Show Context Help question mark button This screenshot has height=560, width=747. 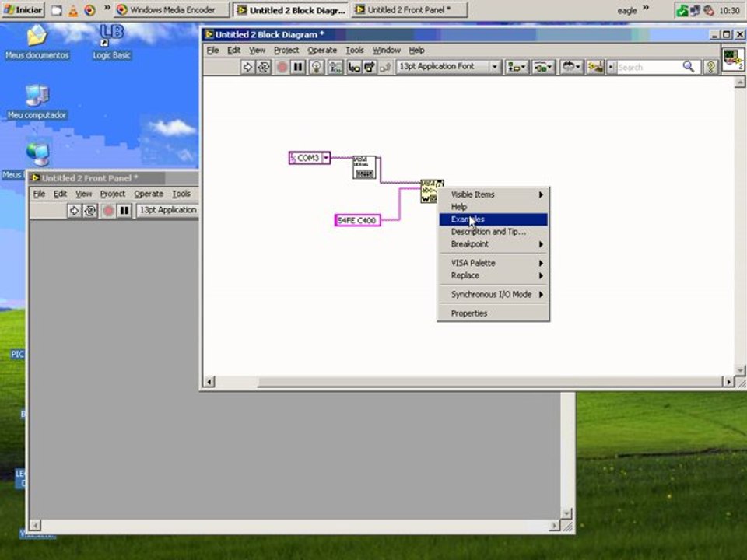tap(710, 67)
